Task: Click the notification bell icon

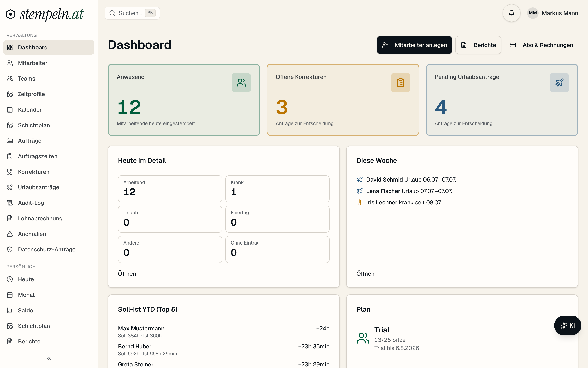Action: pos(511,13)
